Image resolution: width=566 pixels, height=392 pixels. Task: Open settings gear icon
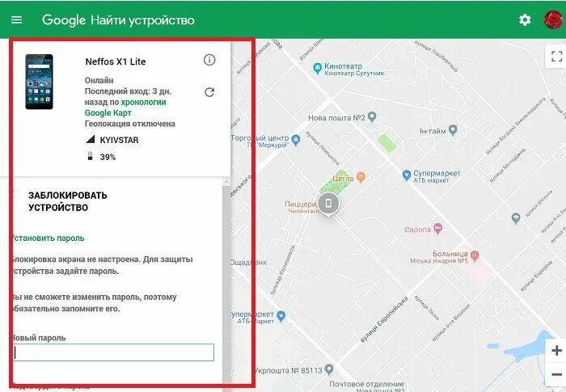point(525,20)
